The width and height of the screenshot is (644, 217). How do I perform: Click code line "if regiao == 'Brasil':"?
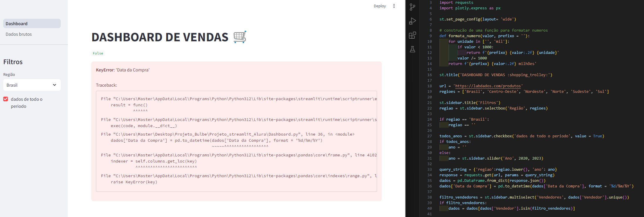pyautogui.click(x=464, y=119)
